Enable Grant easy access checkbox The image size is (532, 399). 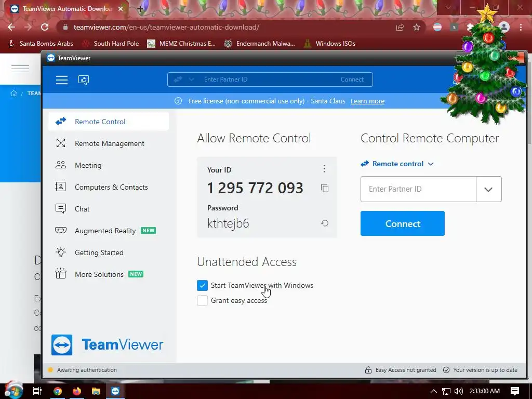click(x=202, y=300)
